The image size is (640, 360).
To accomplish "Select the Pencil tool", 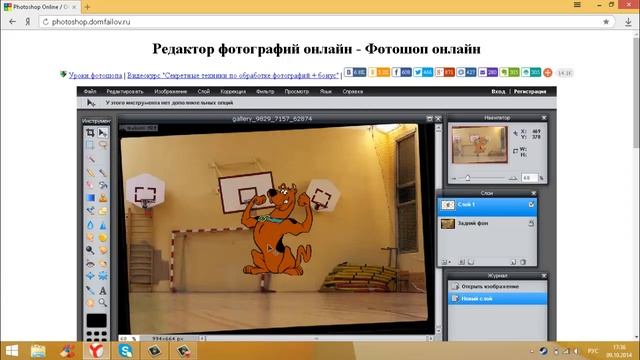I will (x=90, y=172).
